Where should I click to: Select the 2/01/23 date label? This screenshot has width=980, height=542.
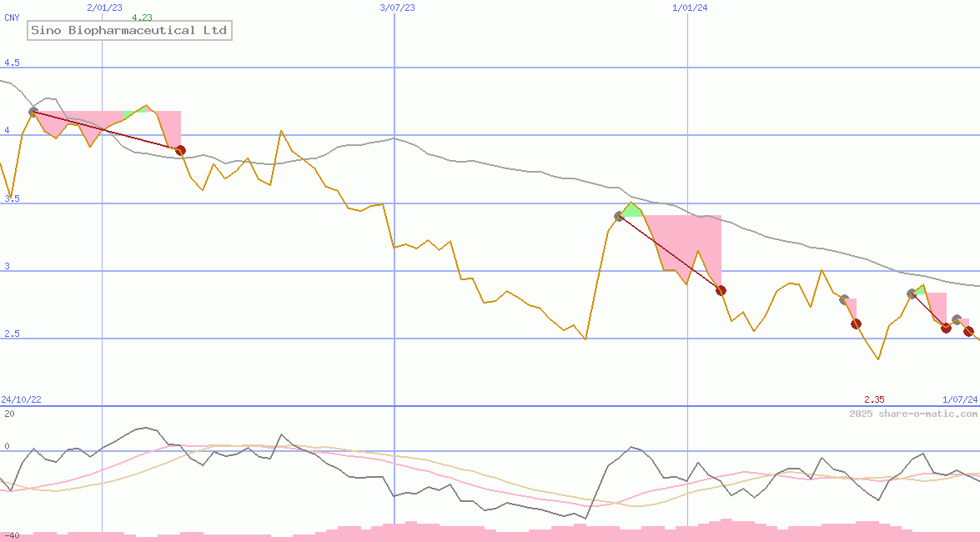coord(104,8)
